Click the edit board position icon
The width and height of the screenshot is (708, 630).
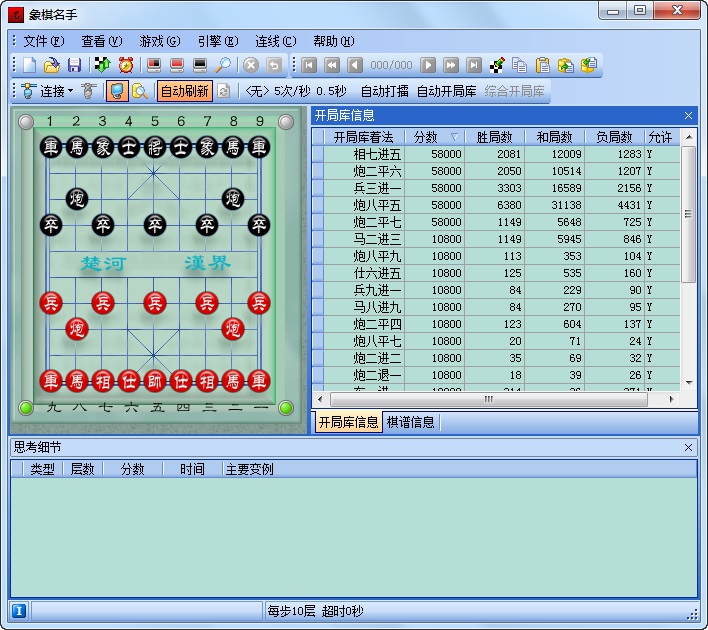(x=497, y=65)
